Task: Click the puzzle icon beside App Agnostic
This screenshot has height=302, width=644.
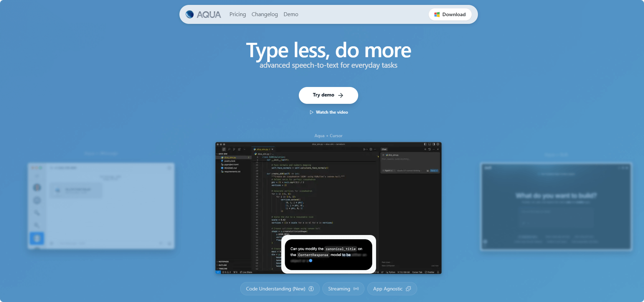Action: click(x=408, y=289)
